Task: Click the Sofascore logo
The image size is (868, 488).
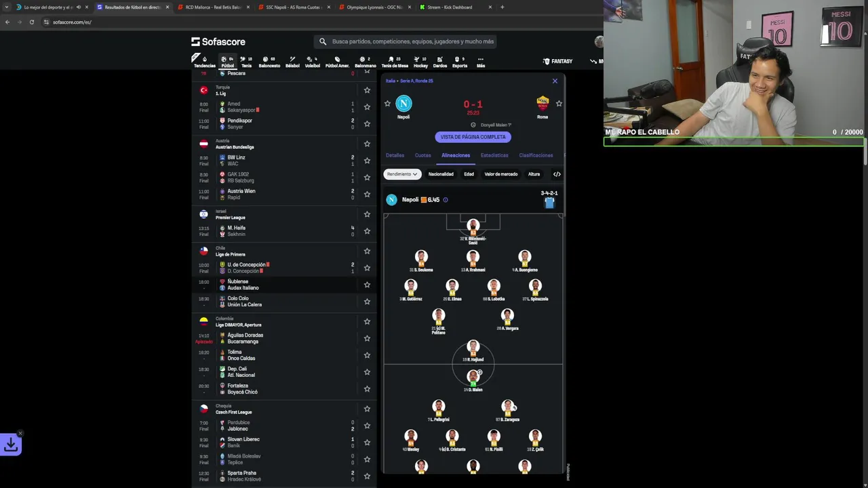Action: (x=218, y=41)
